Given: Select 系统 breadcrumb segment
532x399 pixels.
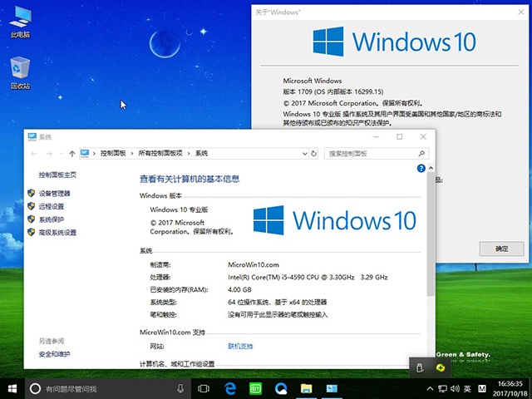Looking at the screenshot, I should pyautogui.click(x=201, y=153).
